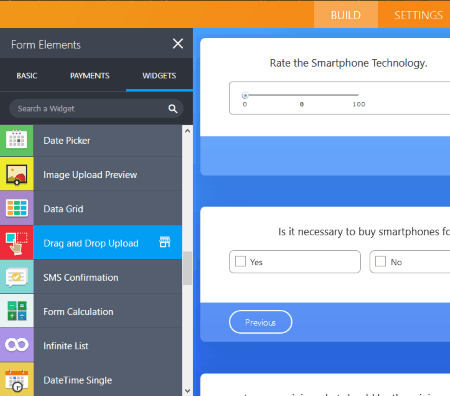
Task: Open the BUILD tab
Action: (x=346, y=15)
